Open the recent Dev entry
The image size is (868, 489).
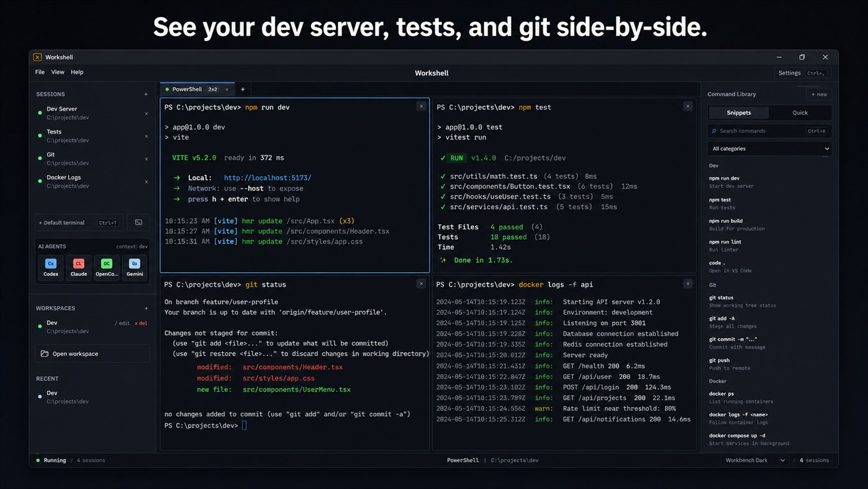point(92,396)
